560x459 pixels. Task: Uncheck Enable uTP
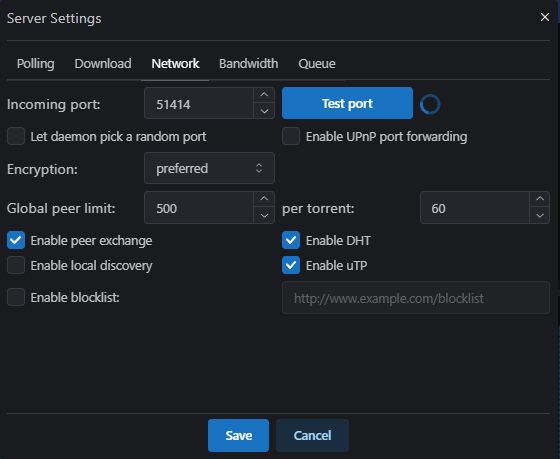291,265
